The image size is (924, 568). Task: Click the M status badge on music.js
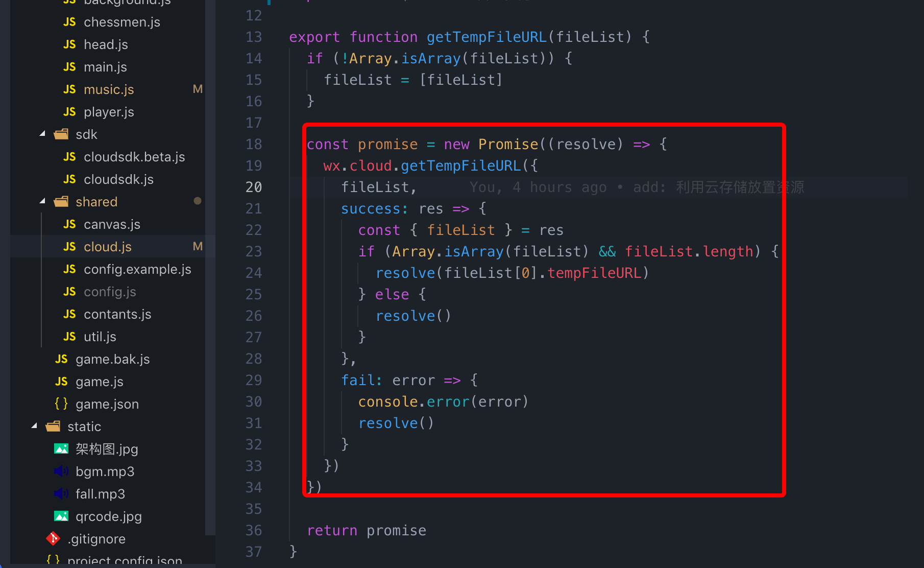[198, 89]
